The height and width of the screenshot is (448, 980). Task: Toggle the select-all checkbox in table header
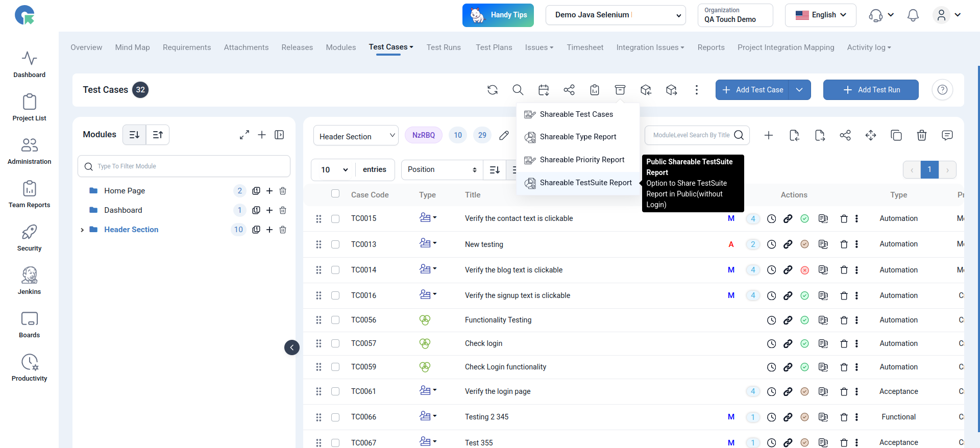click(335, 194)
